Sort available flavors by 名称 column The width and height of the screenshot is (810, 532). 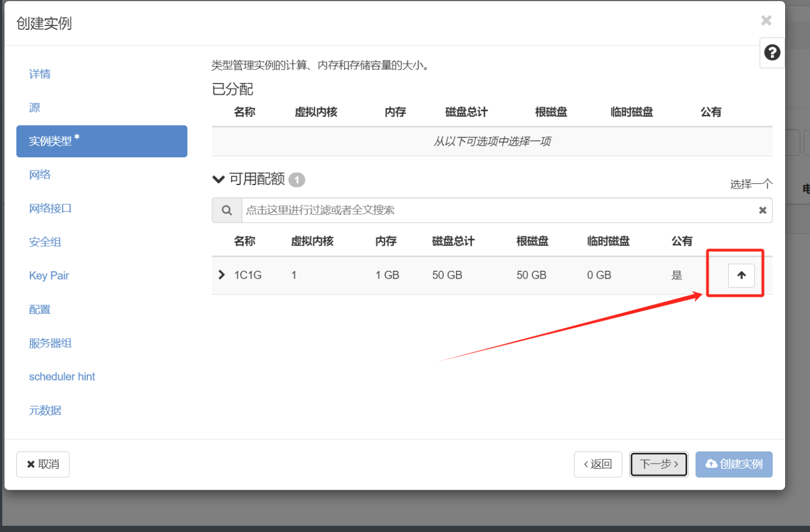(x=244, y=241)
